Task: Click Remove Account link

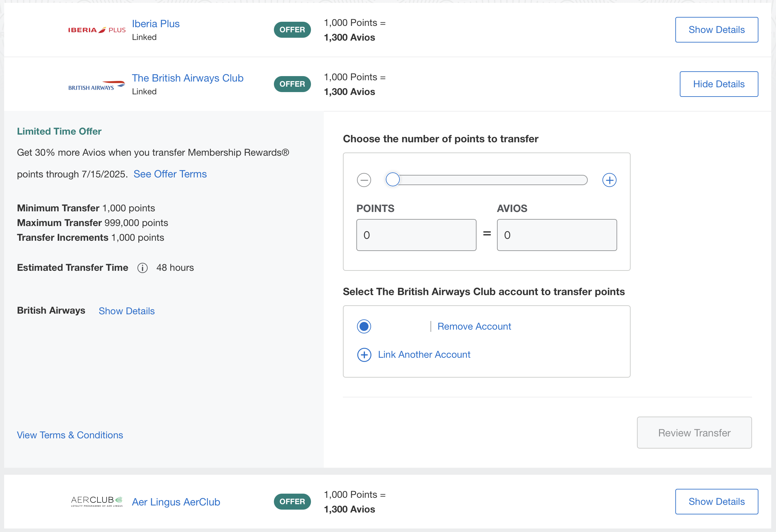Action: 474,326
